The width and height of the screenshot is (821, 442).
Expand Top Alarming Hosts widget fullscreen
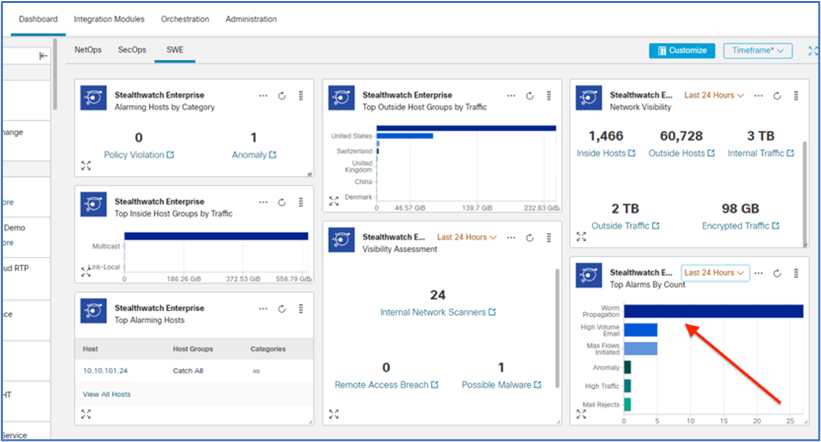[x=86, y=414]
